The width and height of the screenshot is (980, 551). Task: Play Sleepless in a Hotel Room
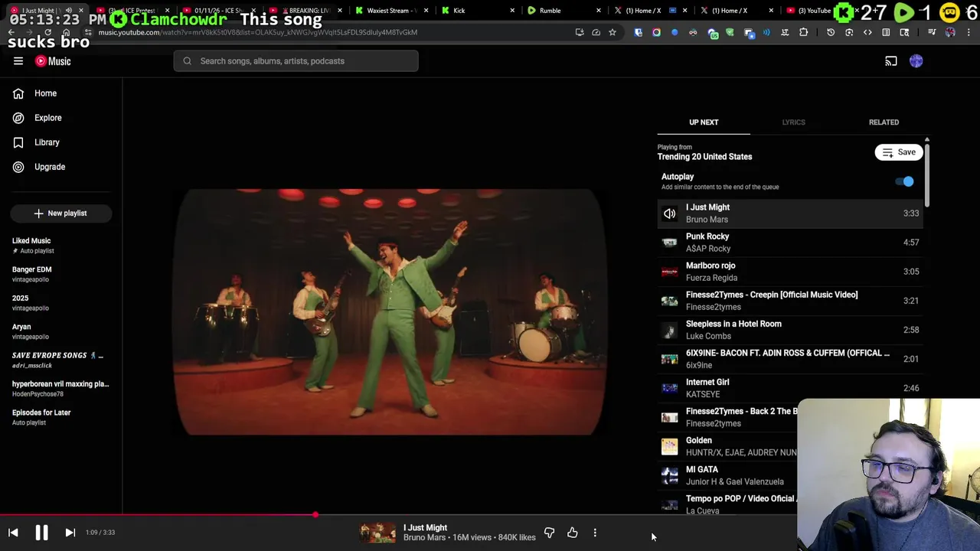click(x=790, y=330)
